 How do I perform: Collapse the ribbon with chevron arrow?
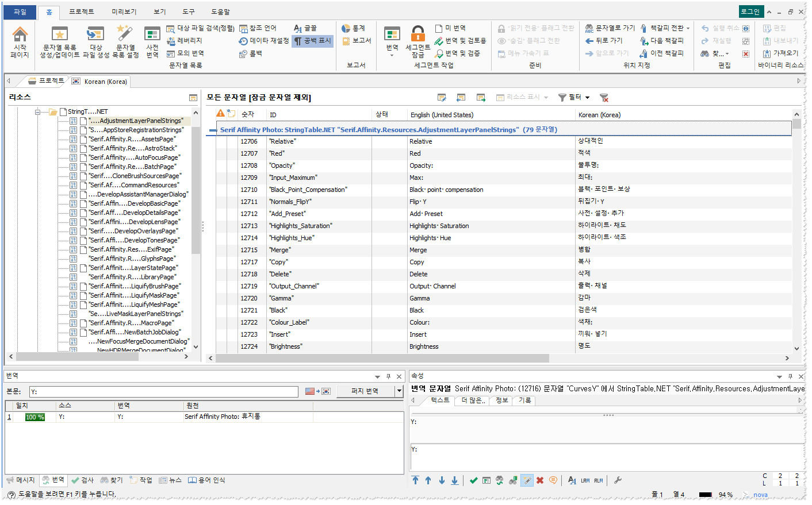click(769, 11)
